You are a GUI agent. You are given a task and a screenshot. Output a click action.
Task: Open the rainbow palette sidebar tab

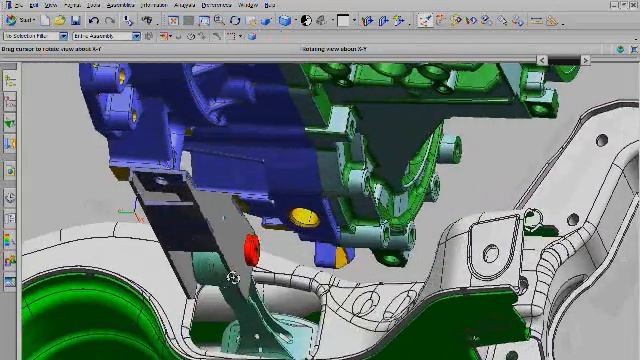click(x=10, y=240)
